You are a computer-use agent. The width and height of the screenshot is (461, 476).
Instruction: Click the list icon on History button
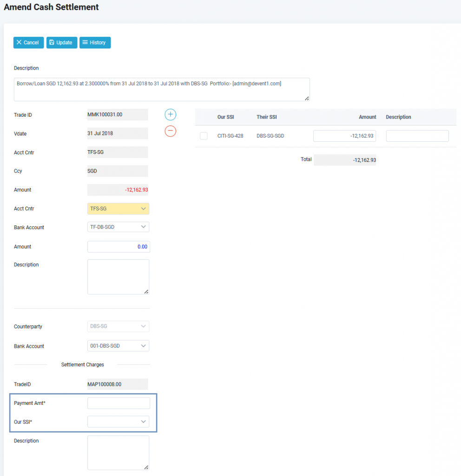click(85, 42)
